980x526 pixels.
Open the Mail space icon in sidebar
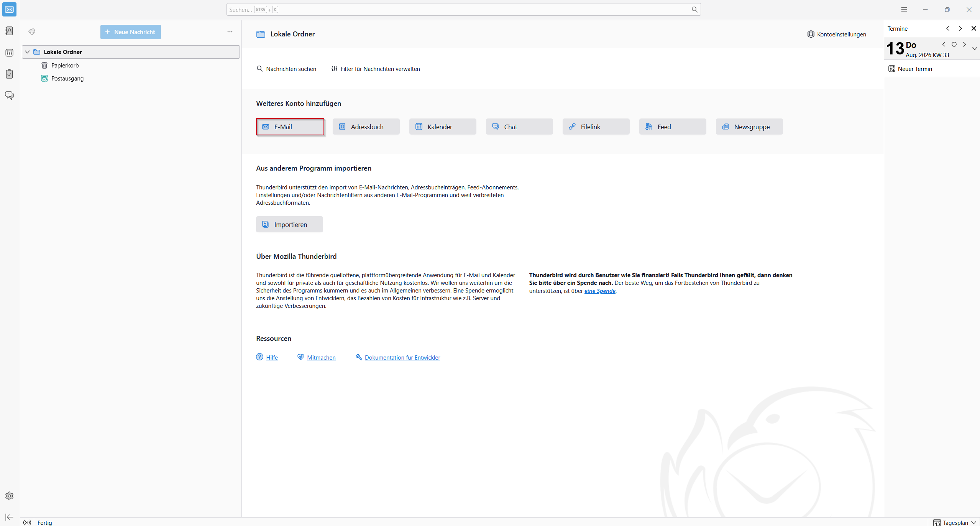click(x=10, y=10)
